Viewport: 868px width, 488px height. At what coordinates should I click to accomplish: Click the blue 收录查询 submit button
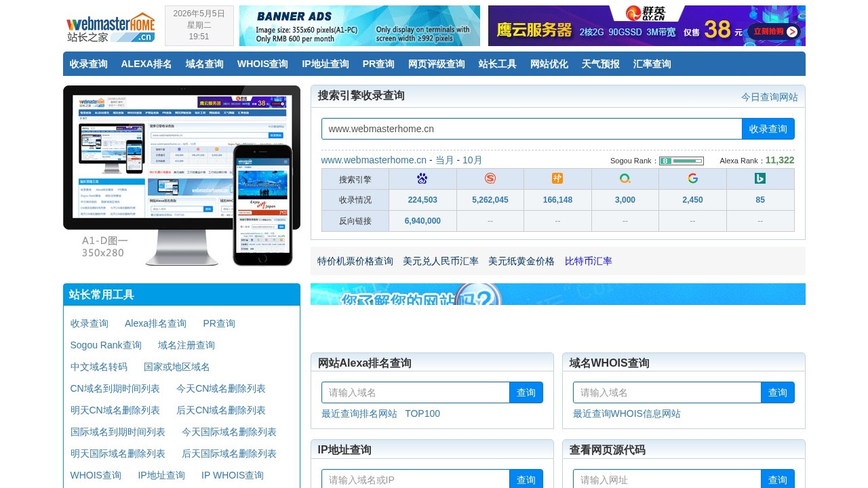tap(768, 129)
